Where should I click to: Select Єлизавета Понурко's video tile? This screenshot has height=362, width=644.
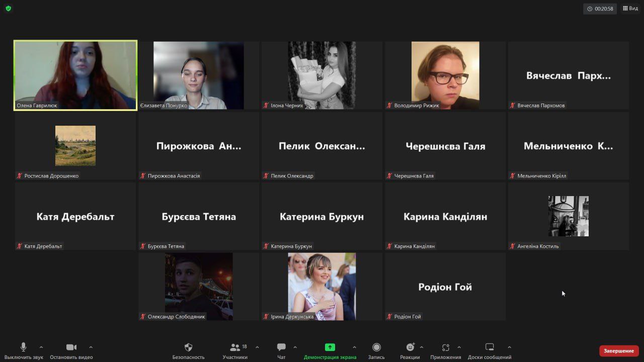[x=199, y=75]
